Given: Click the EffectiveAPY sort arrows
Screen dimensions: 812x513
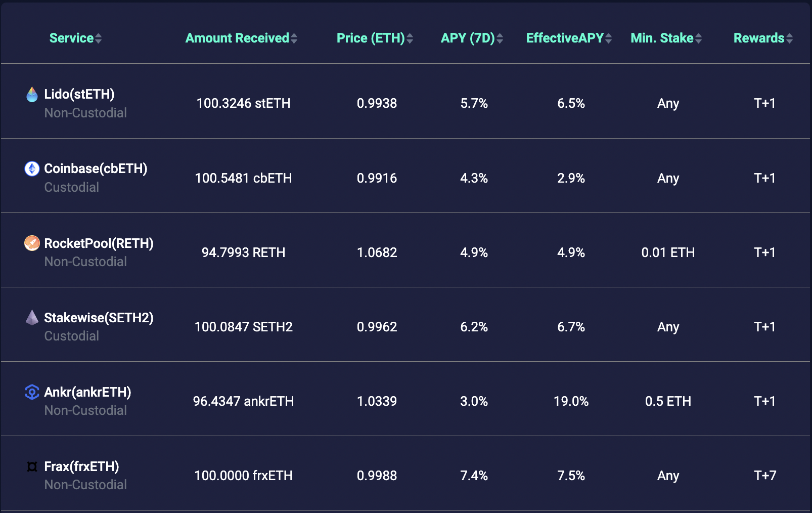Looking at the screenshot, I should (x=609, y=38).
